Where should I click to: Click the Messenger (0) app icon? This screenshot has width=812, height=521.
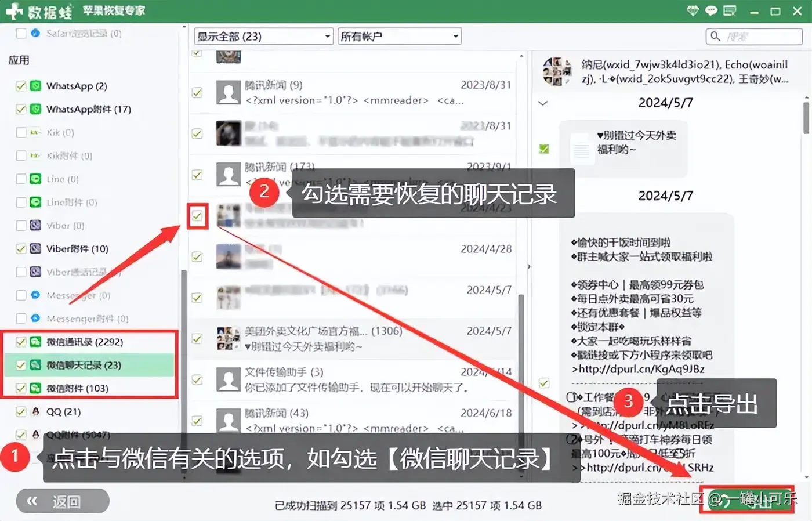click(x=35, y=295)
